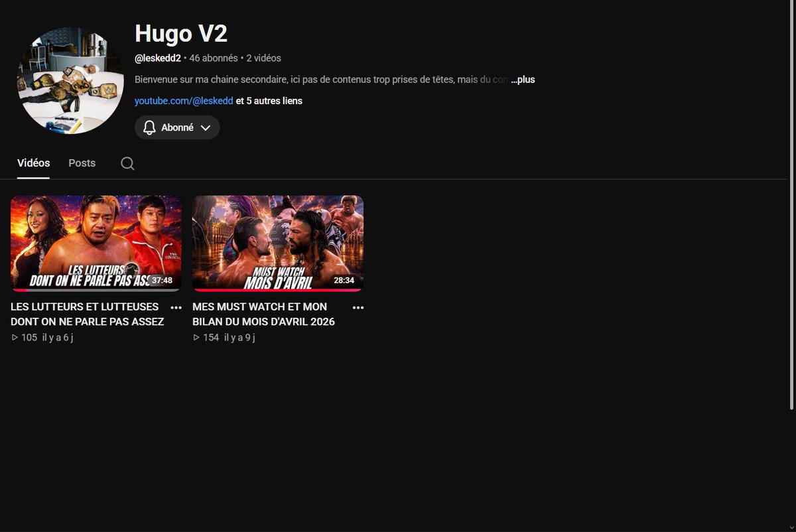The width and height of the screenshot is (796, 532).
Task: Click the bell icon in Abonné button
Action: pos(149,127)
